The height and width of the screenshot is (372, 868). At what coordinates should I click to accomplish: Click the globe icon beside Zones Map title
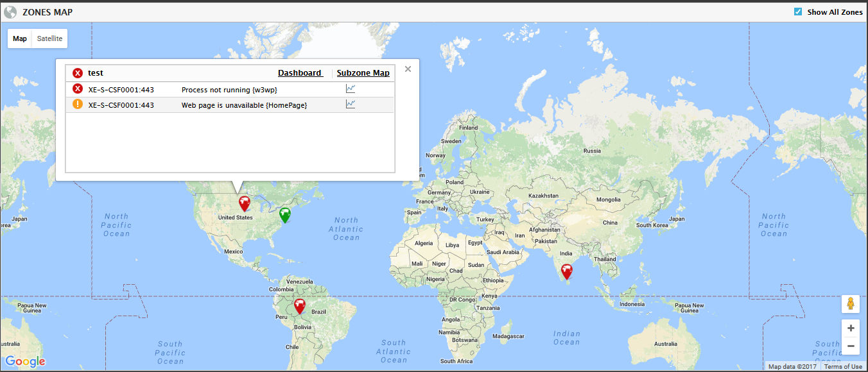(x=10, y=12)
